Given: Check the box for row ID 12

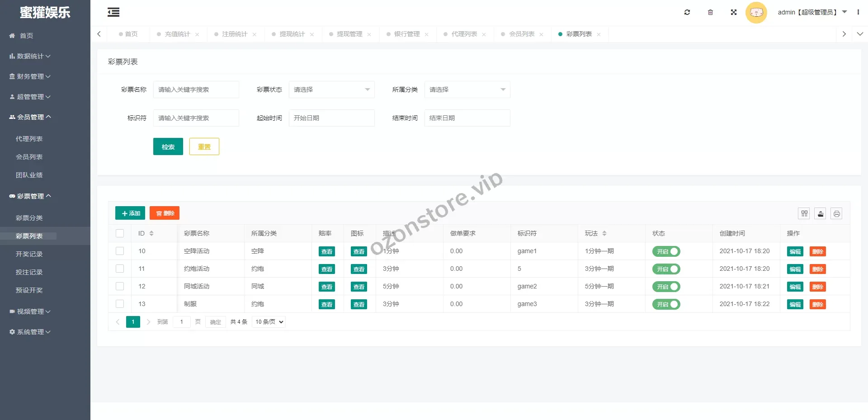Looking at the screenshot, I should [x=120, y=286].
